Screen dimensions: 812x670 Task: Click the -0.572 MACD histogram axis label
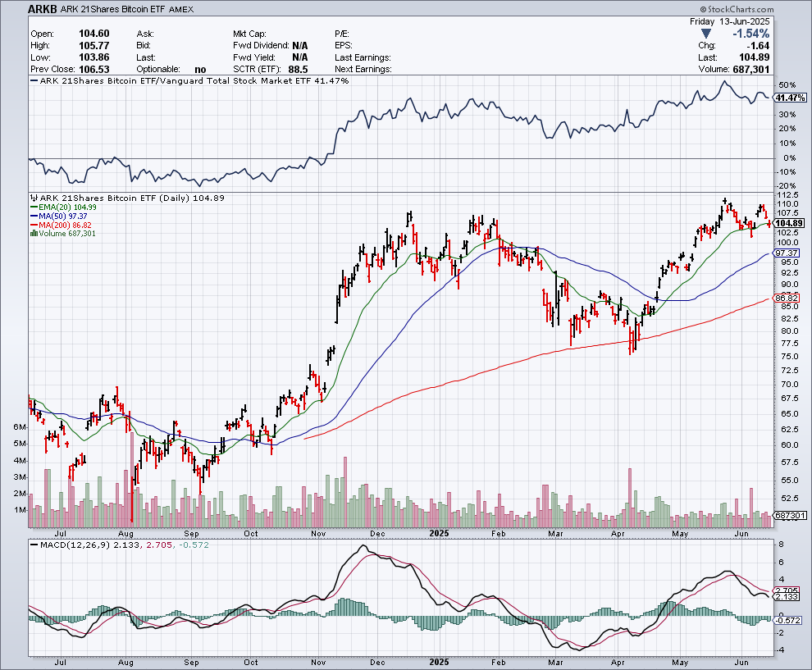(787, 620)
